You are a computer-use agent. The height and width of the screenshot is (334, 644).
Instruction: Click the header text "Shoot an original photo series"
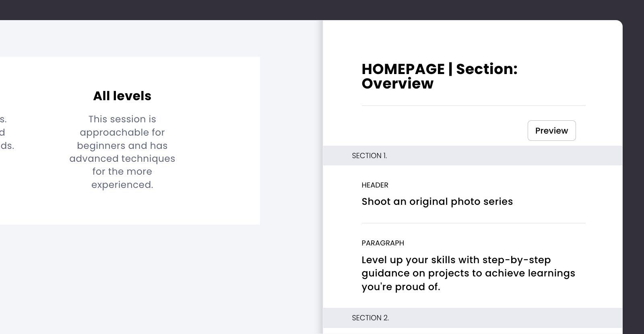pyautogui.click(x=437, y=202)
